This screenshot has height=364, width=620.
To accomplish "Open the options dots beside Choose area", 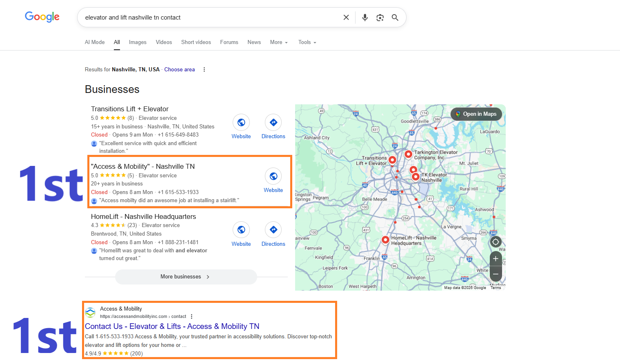I will [x=204, y=70].
